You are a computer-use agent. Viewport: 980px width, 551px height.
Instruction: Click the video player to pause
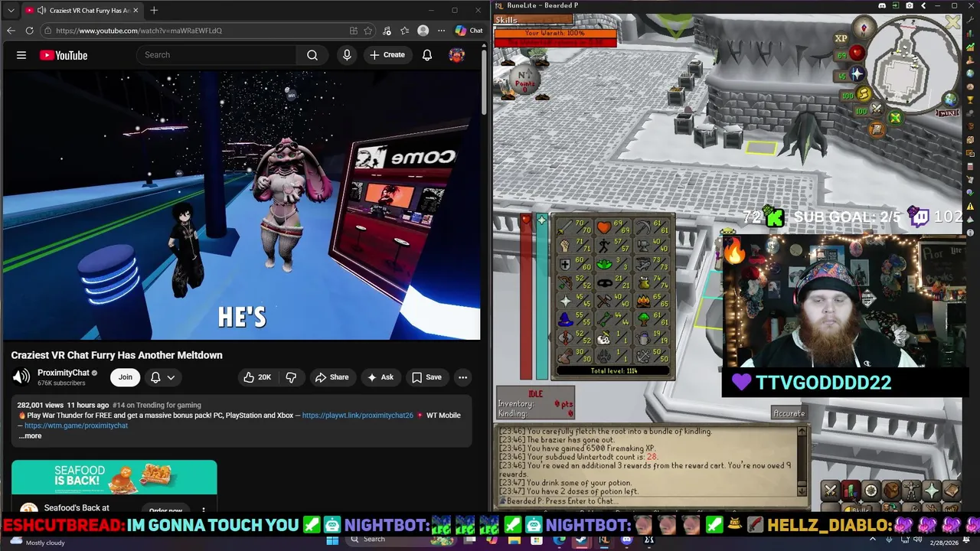(x=242, y=205)
